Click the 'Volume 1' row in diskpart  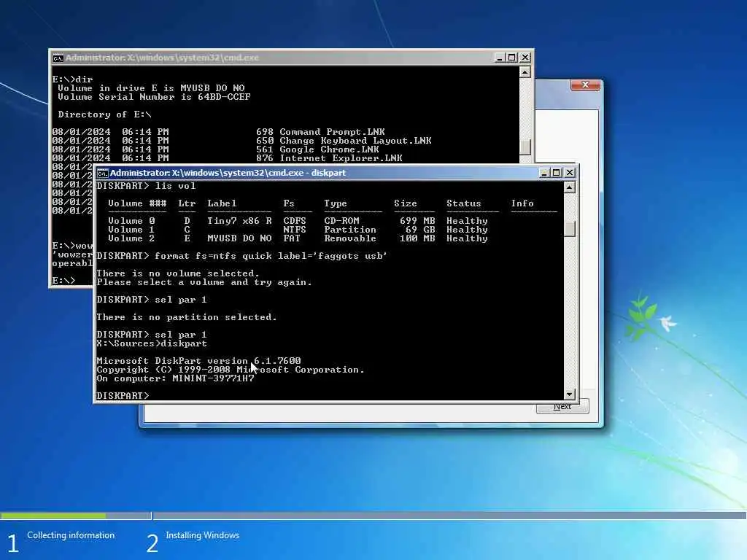[298, 230]
